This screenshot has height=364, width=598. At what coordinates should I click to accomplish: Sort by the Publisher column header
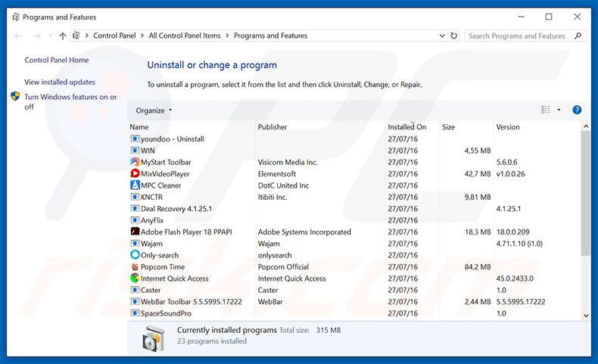[x=273, y=127]
